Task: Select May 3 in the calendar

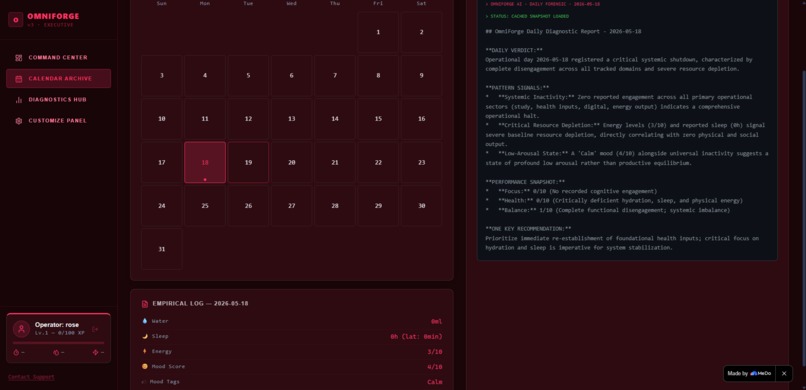Action: 162,76
